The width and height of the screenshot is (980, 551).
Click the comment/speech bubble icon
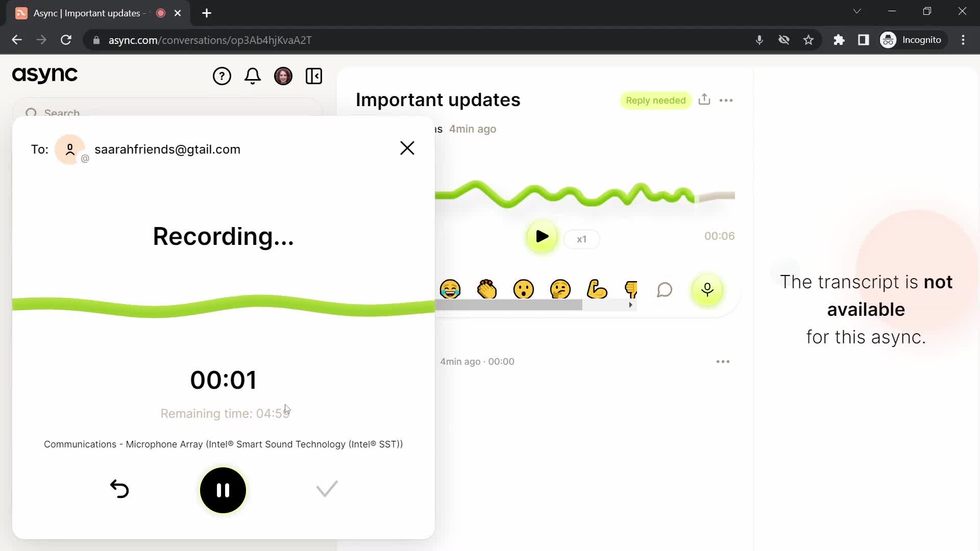point(665,290)
